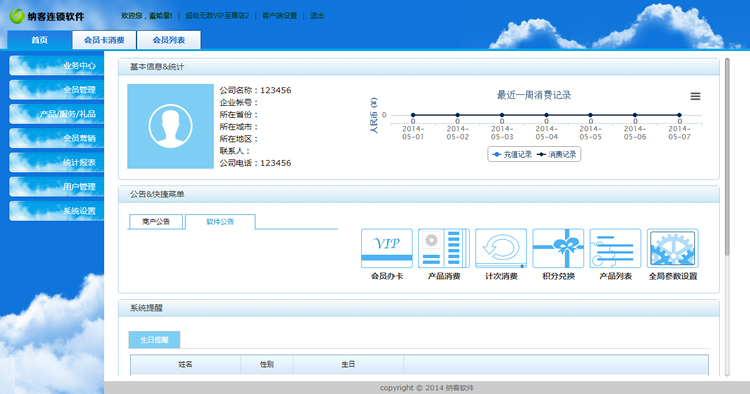This screenshot has height=394, width=750.
Task: Click the 姓名 column header
Action: coord(185,364)
